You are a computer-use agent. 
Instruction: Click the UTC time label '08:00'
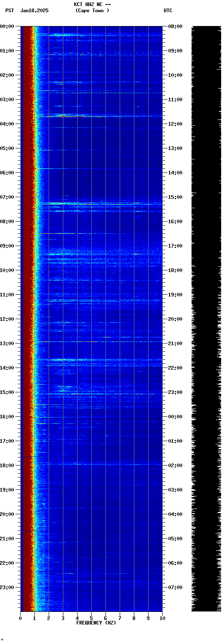175,26
